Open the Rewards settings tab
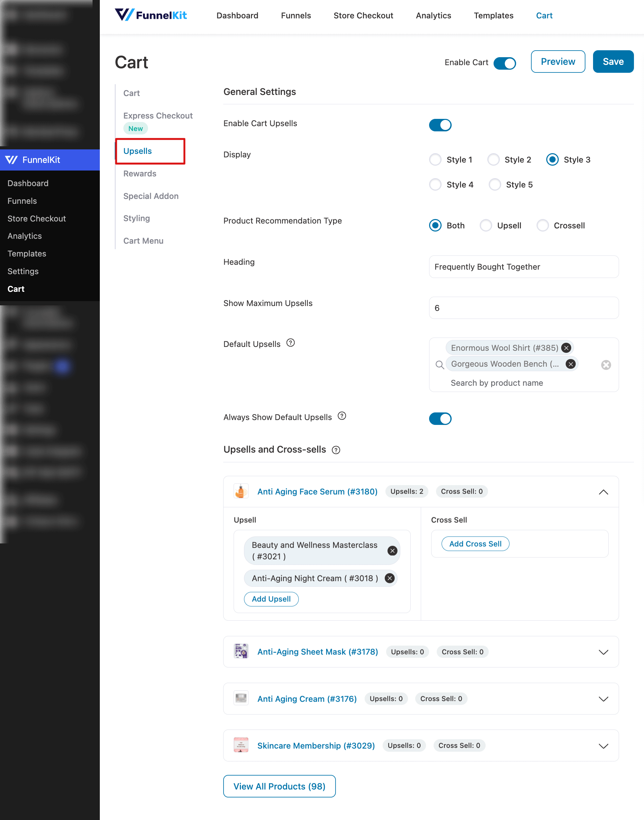Viewport: 644px width, 820px height. 139,173
